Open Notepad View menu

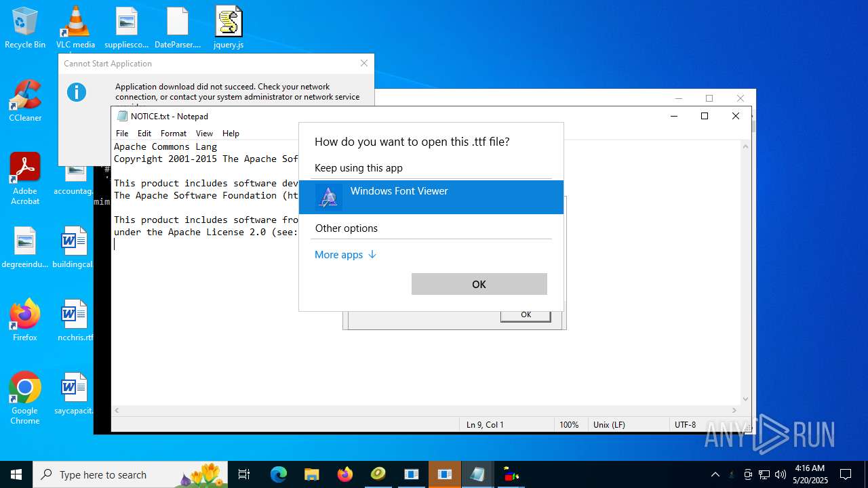coord(204,134)
